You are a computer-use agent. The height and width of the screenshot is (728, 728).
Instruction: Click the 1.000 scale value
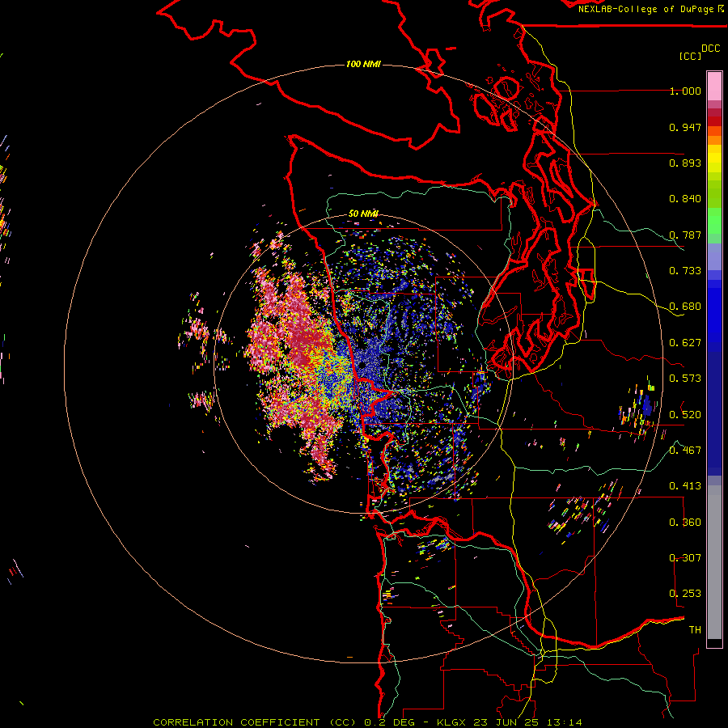coord(685,91)
